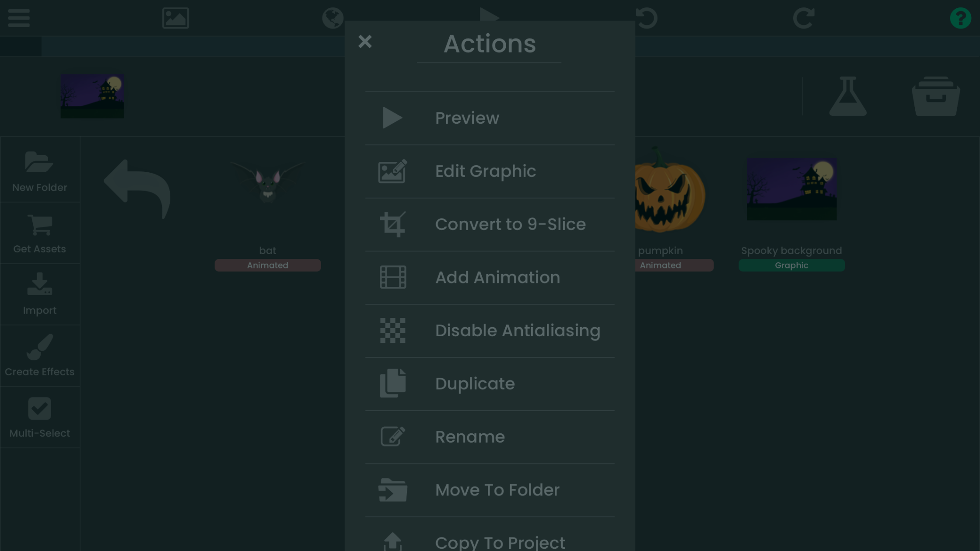Toggle Multi-Select mode in sidebar
This screenshot has height=551, width=980.
coord(40,418)
